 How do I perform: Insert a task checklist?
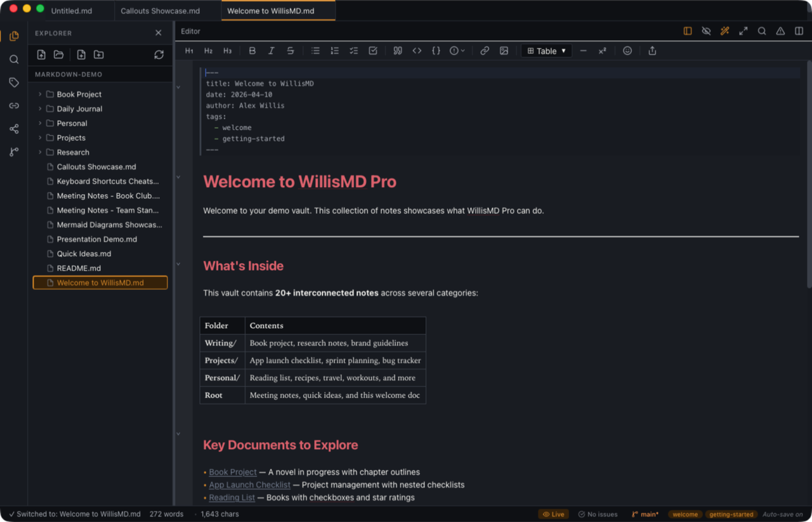click(x=354, y=51)
